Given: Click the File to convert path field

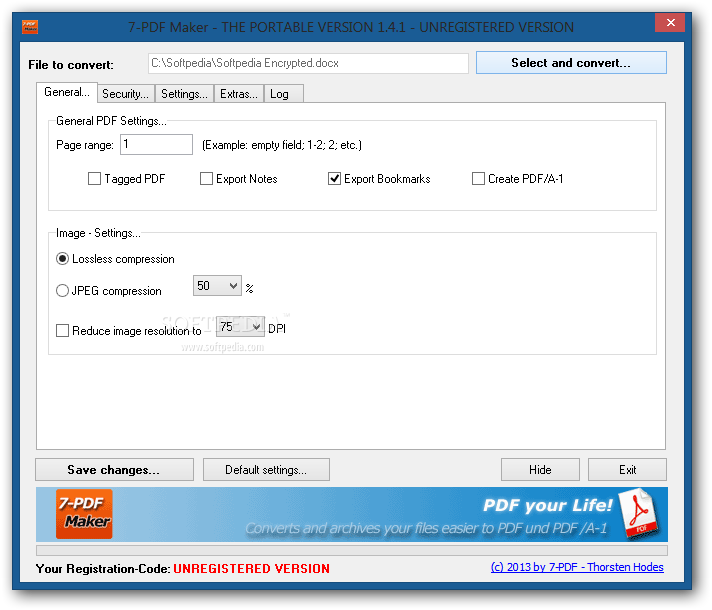Looking at the screenshot, I should click(x=308, y=63).
